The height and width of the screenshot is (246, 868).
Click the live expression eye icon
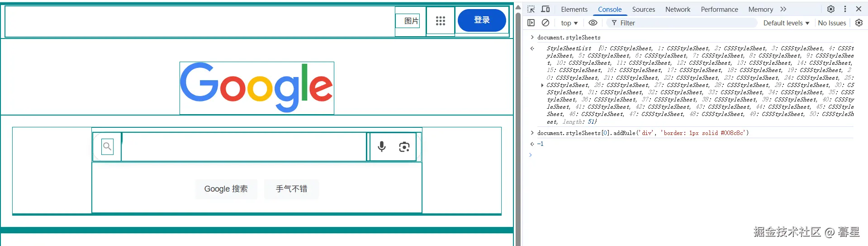tap(593, 23)
